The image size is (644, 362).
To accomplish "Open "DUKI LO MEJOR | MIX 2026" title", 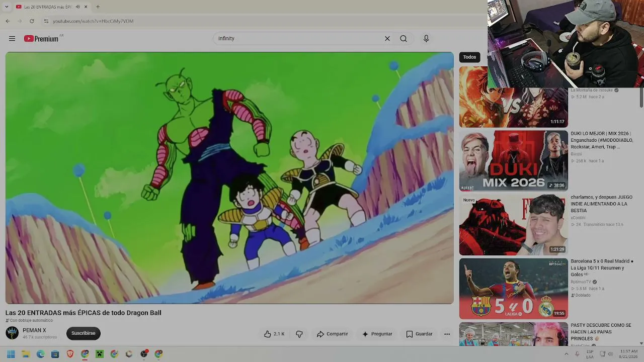I will pyautogui.click(x=602, y=140).
